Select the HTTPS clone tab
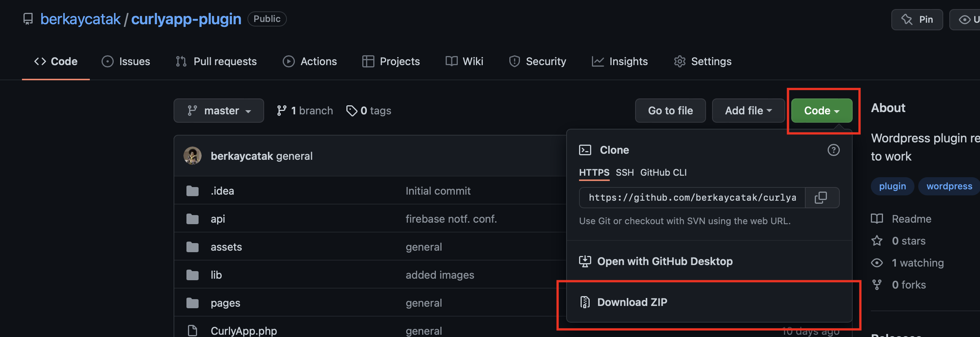The height and width of the screenshot is (337, 980). (x=594, y=173)
